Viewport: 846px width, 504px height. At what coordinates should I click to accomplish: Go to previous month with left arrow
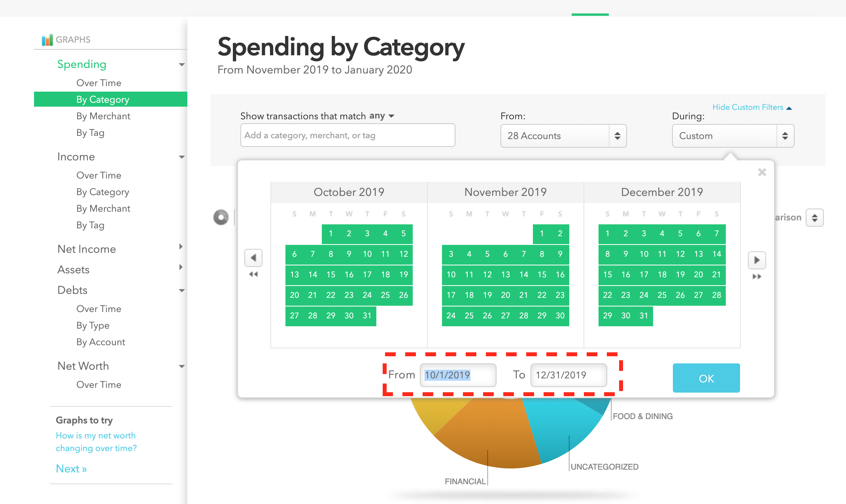[x=253, y=258]
